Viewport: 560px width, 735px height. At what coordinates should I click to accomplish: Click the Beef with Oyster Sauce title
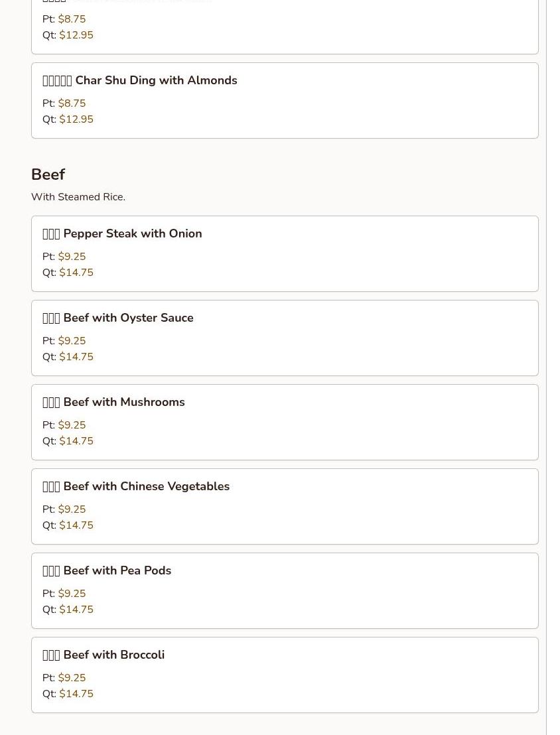tap(128, 318)
